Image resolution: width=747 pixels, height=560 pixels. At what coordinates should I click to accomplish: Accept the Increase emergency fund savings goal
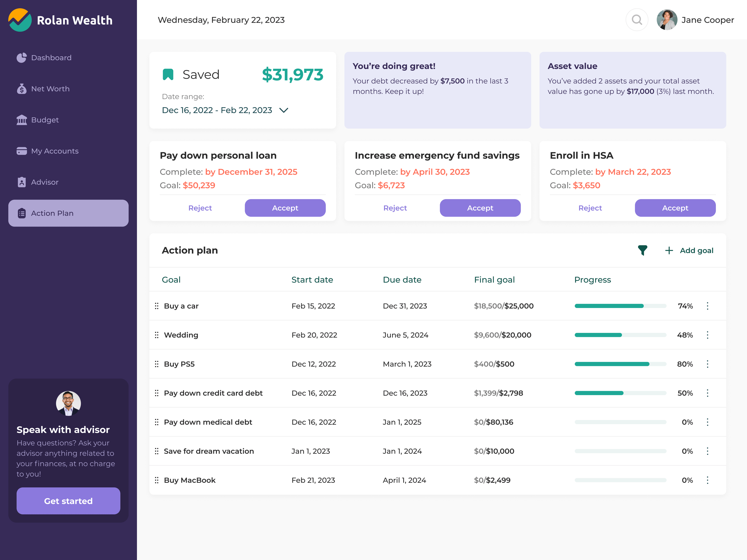(x=480, y=208)
